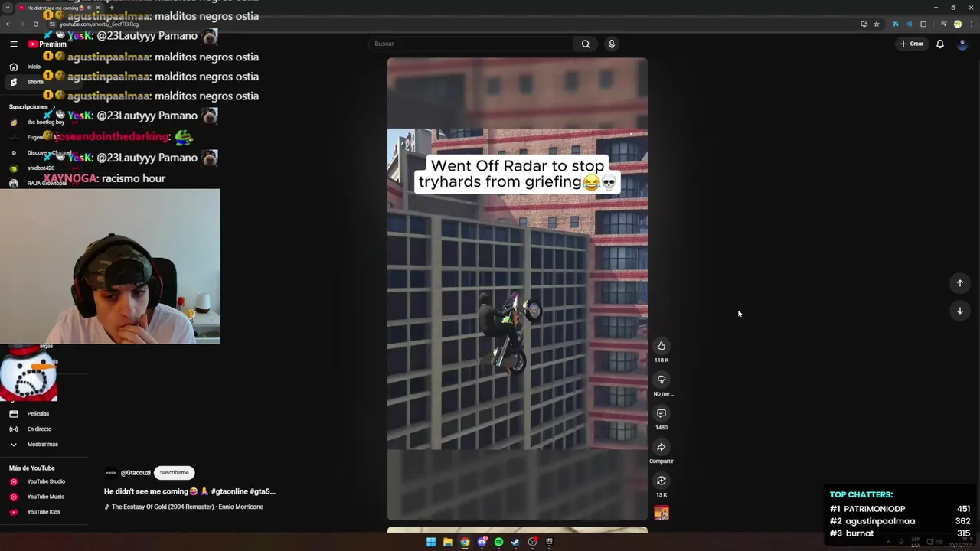
Task: Open Epic Games launcher from taskbar
Action: [549, 542]
